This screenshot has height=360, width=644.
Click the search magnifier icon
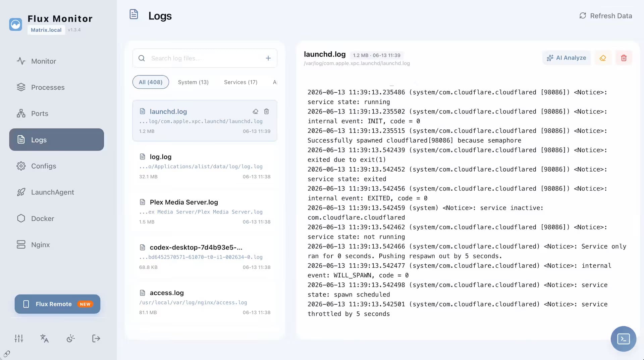(142, 58)
